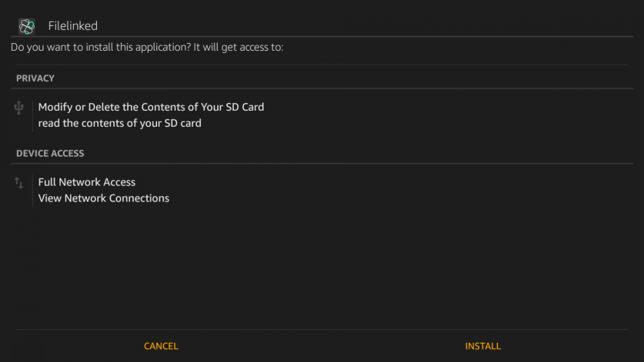The width and height of the screenshot is (644, 362).
Task: Click the Filelinked app icon
Action: 26,26
